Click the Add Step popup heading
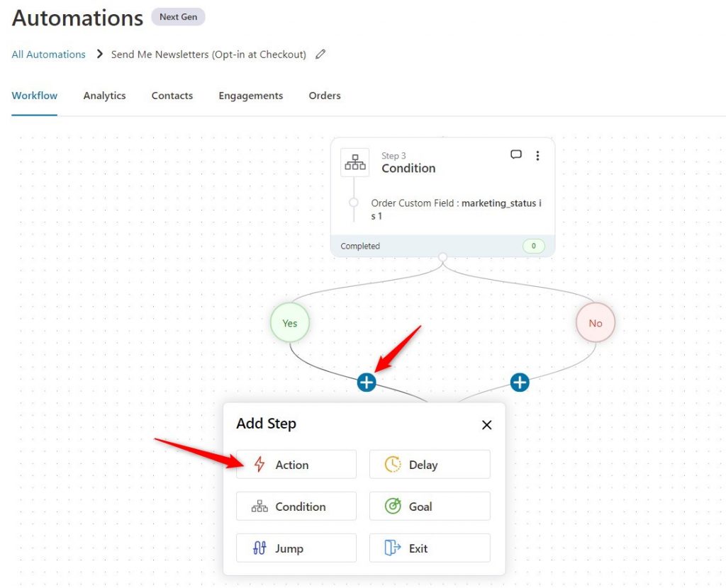This screenshot has width=726, height=588. pyautogui.click(x=267, y=424)
